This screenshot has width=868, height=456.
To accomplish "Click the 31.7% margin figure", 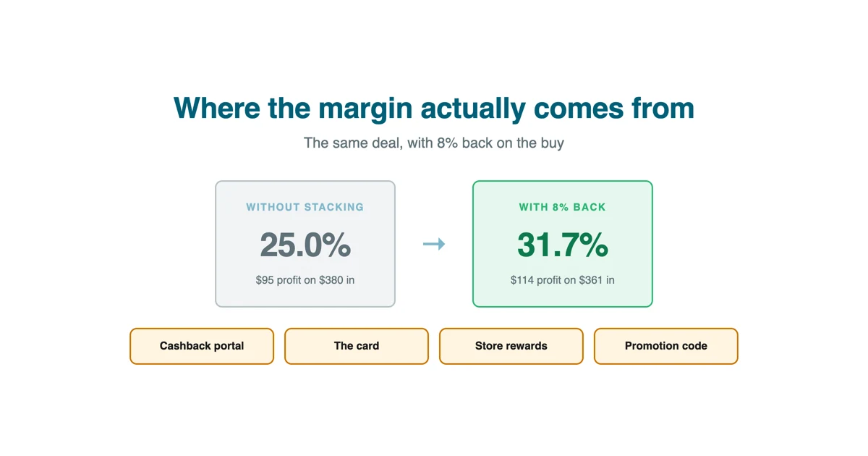I will click(563, 245).
